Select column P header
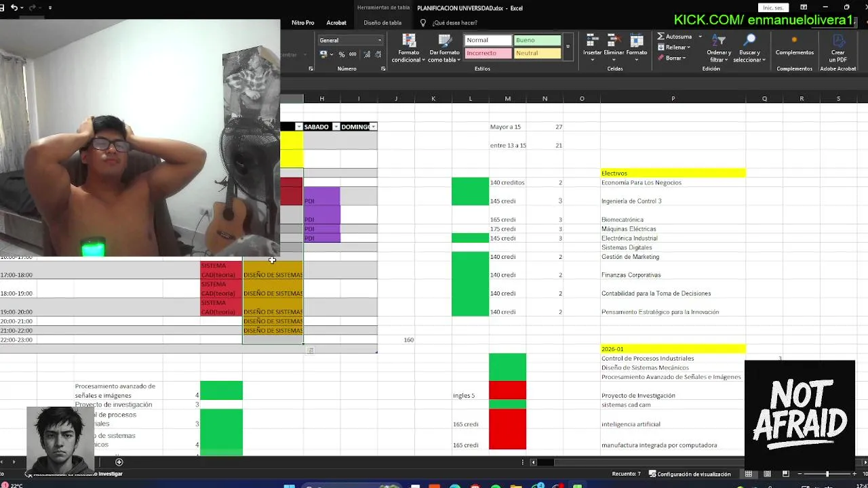Screen dimensions: 868x488 [x=673, y=99]
